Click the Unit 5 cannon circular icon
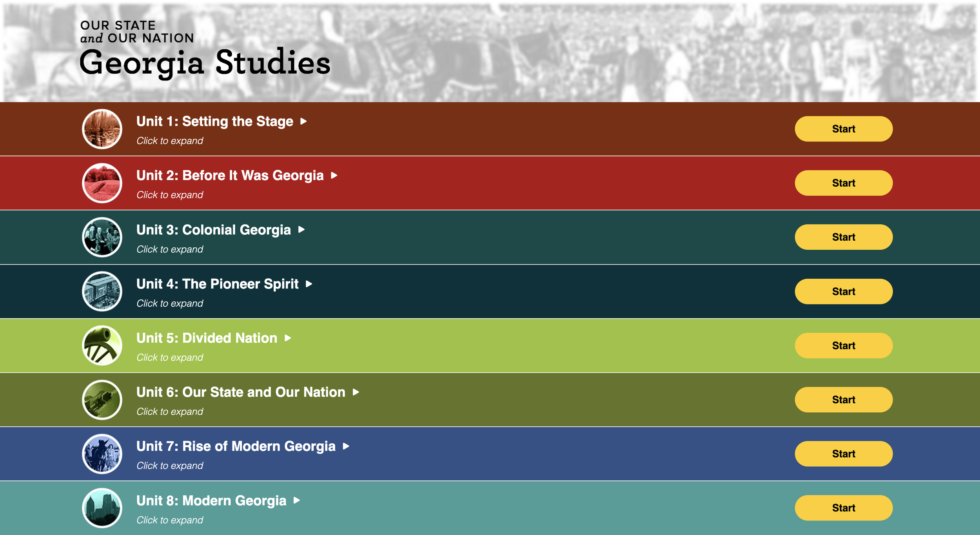 click(102, 345)
